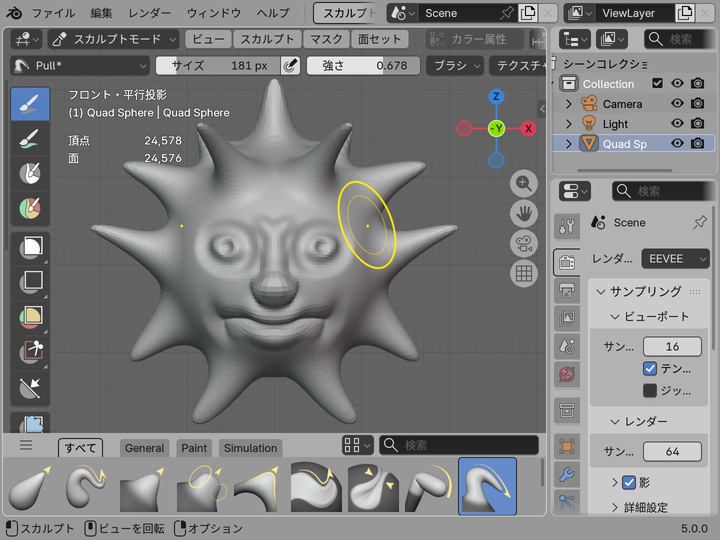Toggle camera view icon in viewport
720x540 pixels.
point(523,244)
